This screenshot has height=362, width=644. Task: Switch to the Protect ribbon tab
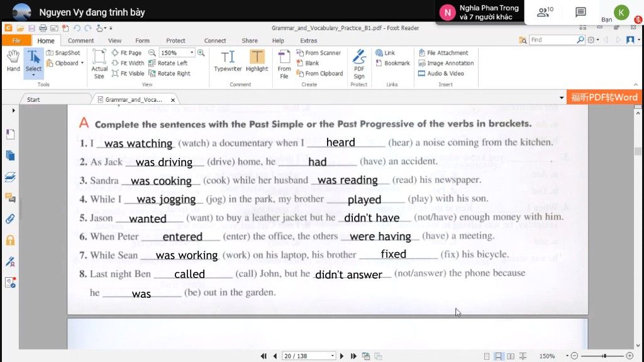[175, 41]
